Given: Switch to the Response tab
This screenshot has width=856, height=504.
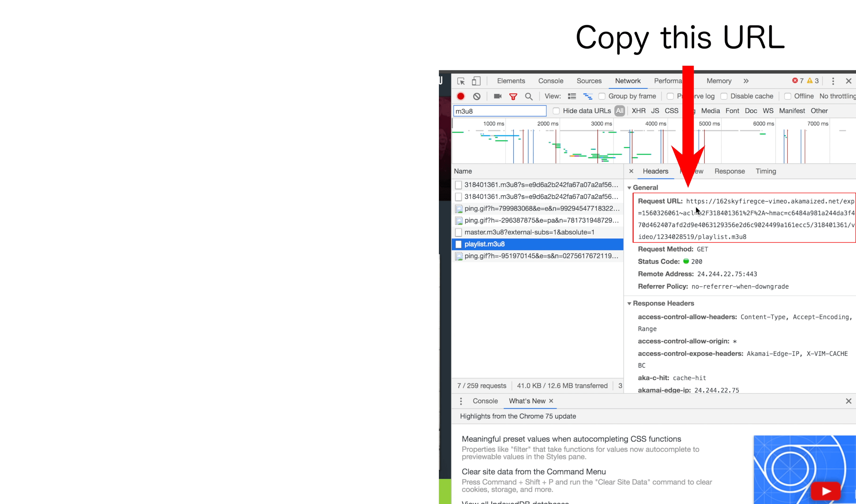Looking at the screenshot, I should click(730, 171).
